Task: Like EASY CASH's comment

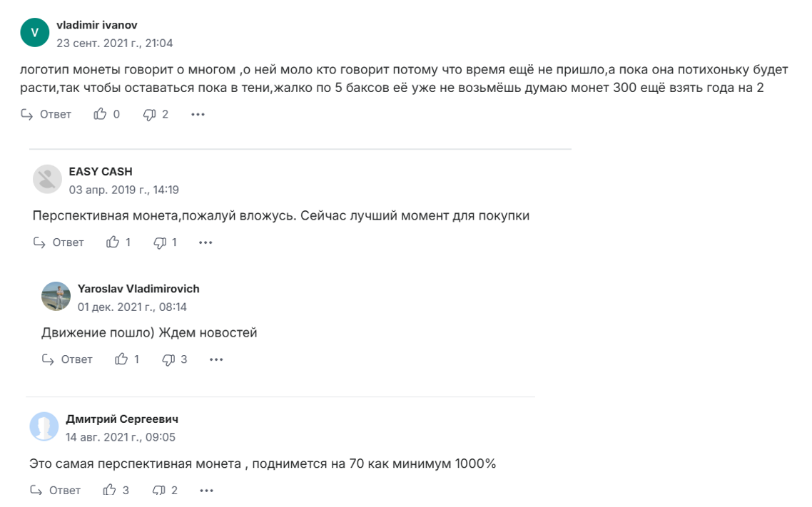Action: [113, 242]
